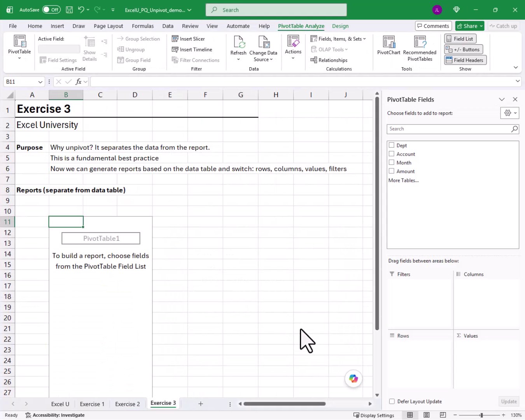Open task pane options chevron
This screenshot has height=420, width=525.
pyautogui.click(x=502, y=100)
